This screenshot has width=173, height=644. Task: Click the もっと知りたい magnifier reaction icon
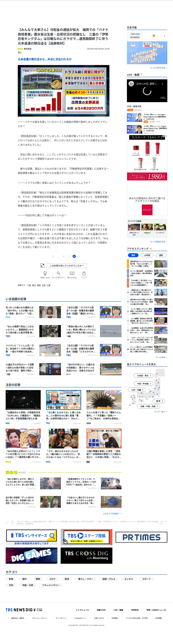tap(58, 273)
